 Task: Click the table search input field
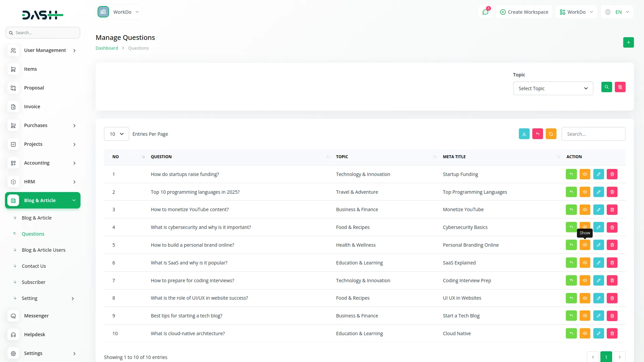593,134
